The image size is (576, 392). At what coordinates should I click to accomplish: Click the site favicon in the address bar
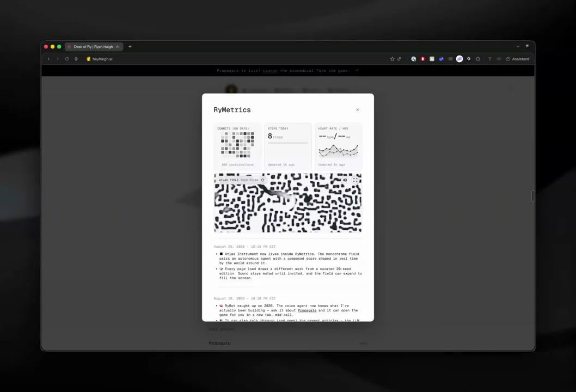point(88,59)
